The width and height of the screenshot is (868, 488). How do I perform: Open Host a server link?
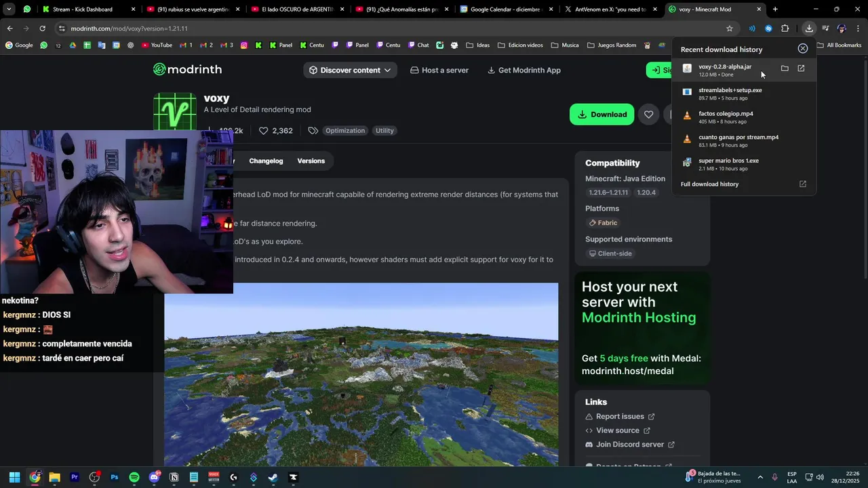[x=439, y=70]
